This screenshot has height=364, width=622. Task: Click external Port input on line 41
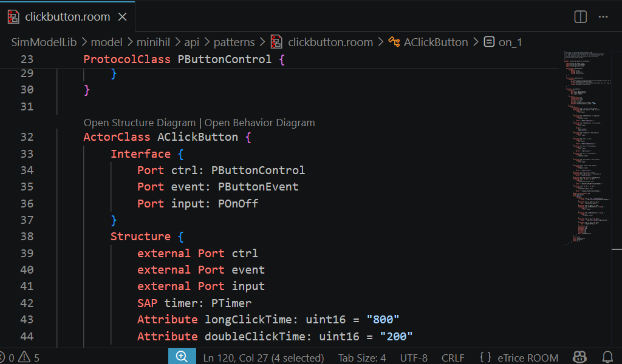pos(200,286)
